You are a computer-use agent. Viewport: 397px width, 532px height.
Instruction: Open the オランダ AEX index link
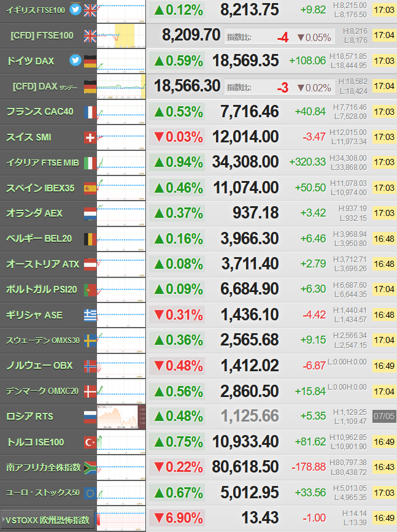[x=34, y=213]
